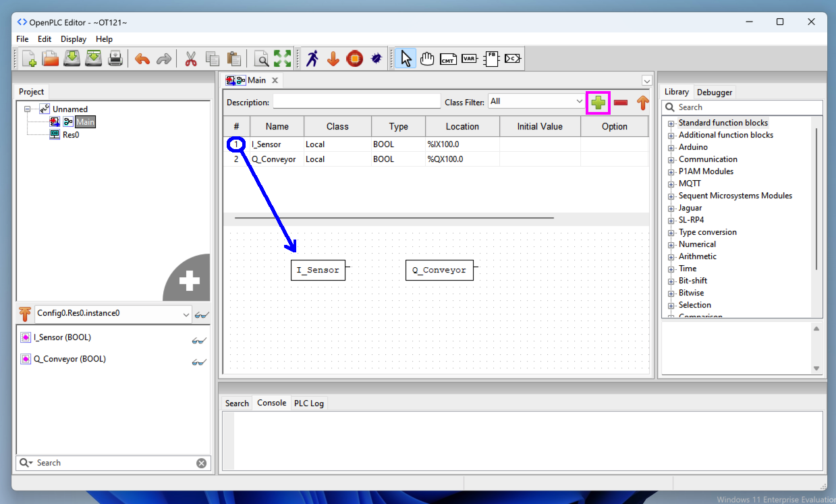Open the Class Filter dropdown
The height and width of the screenshot is (504, 836).
point(536,102)
